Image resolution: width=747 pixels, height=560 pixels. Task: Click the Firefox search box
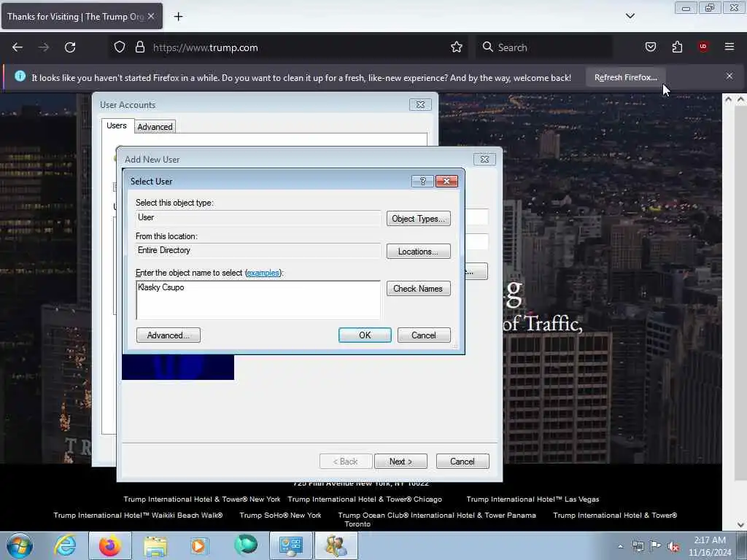point(543,47)
